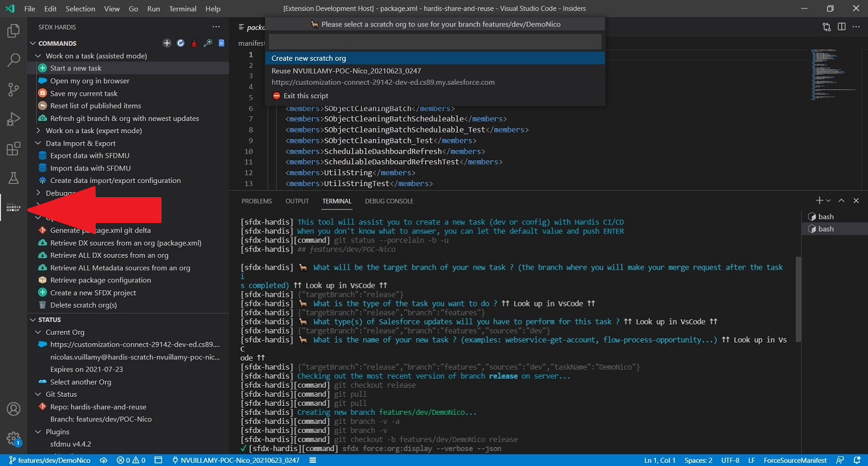Collapse the COMMANDS section

tap(33, 43)
